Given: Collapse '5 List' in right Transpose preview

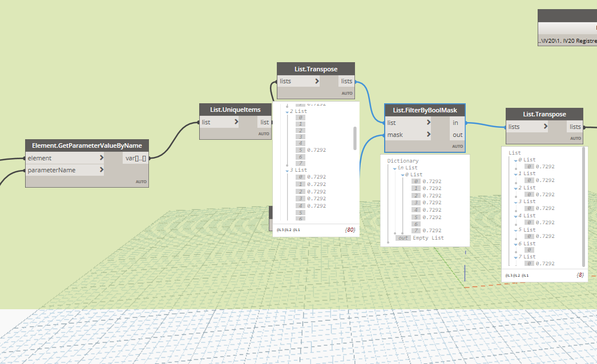Looking at the screenshot, I should [x=515, y=230].
